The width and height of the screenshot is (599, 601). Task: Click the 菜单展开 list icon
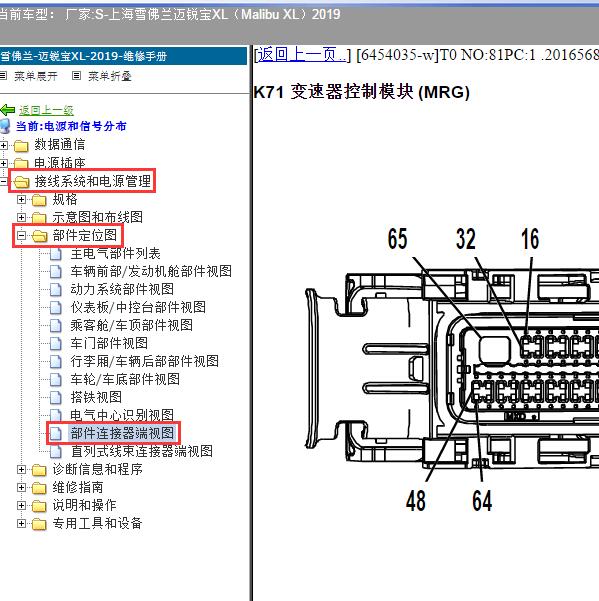pos(3,76)
